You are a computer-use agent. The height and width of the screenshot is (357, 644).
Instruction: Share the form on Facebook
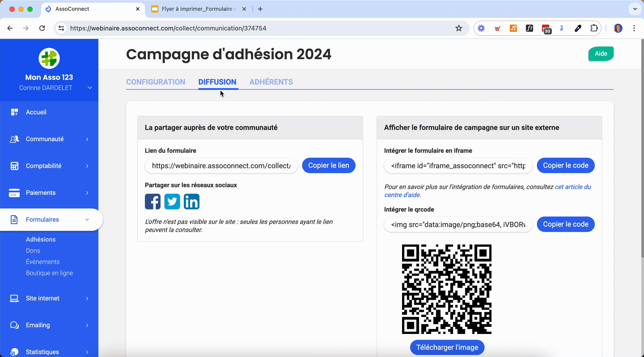(x=153, y=202)
